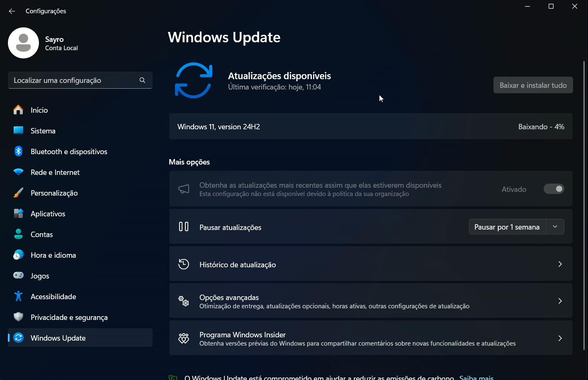Click the Baixar e instalar tudo button
588x380 pixels.
click(x=533, y=85)
